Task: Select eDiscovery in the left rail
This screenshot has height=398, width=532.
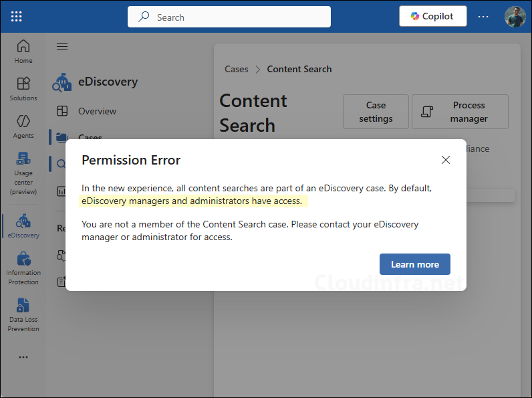Action: (23, 226)
